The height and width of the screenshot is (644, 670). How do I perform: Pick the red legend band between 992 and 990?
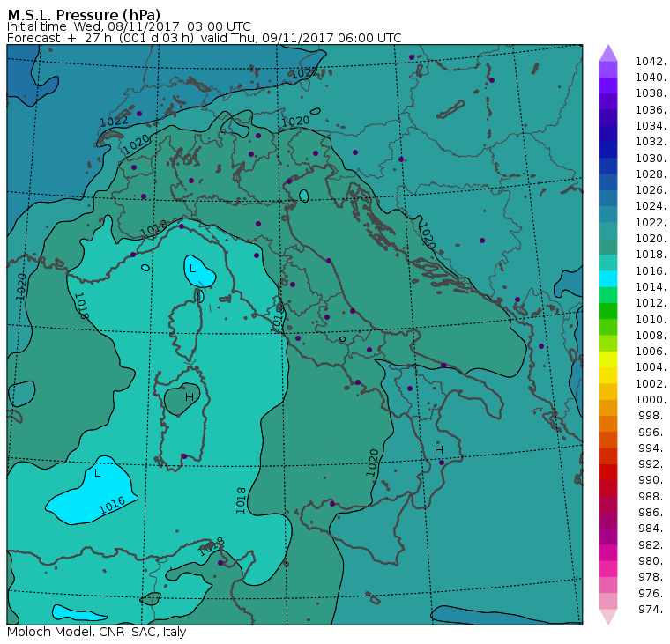pyautogui.click(x=608, y=472)
